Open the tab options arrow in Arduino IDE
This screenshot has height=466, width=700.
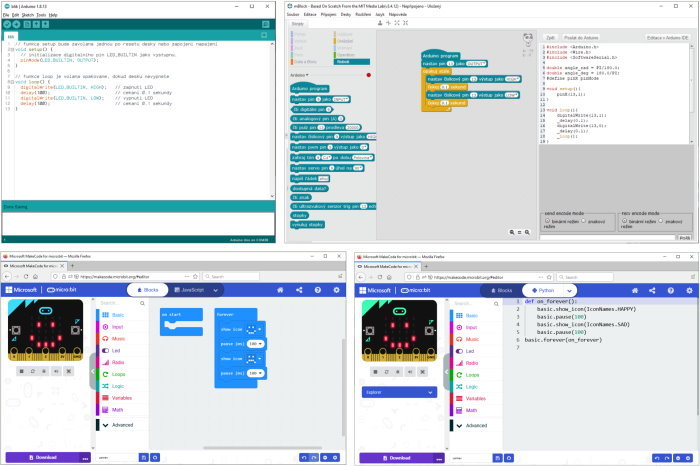tap(264, 35)
